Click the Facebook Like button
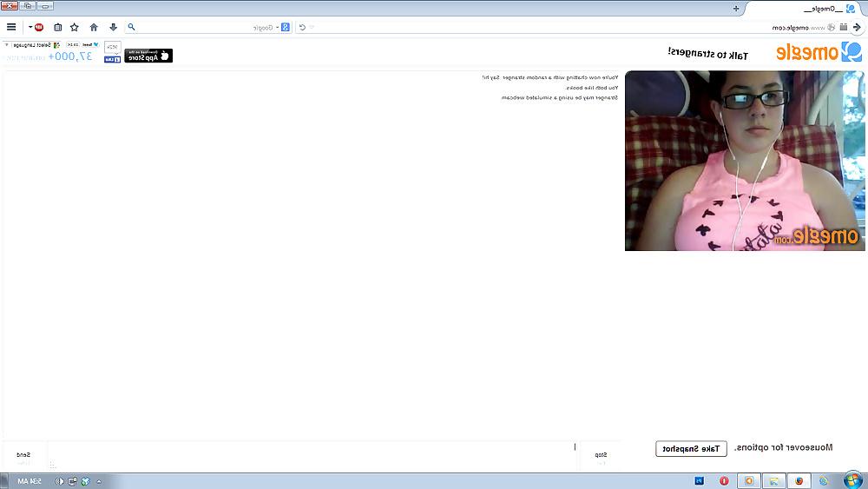868x489 pixels. click(x=112, y=59)
